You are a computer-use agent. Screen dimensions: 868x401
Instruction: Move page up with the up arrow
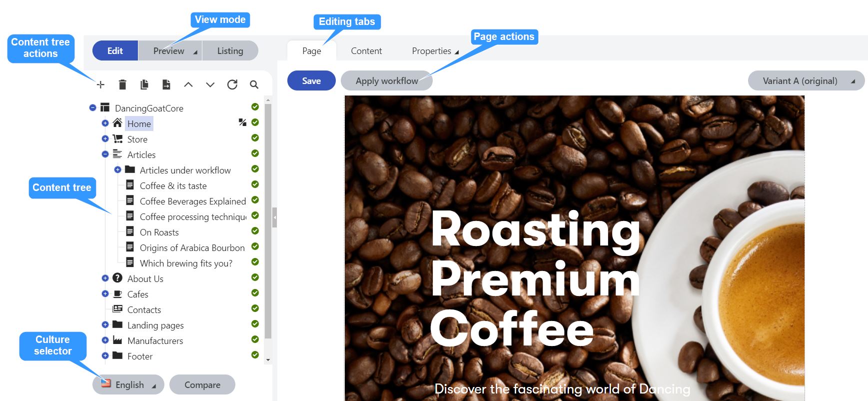[x=188, y=84]
